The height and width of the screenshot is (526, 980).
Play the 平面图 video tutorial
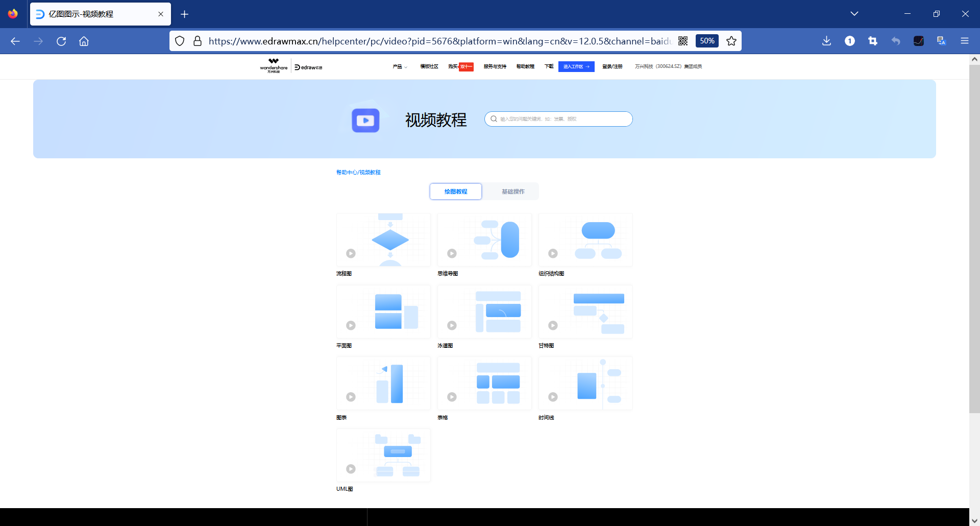[x=383, y=312]
